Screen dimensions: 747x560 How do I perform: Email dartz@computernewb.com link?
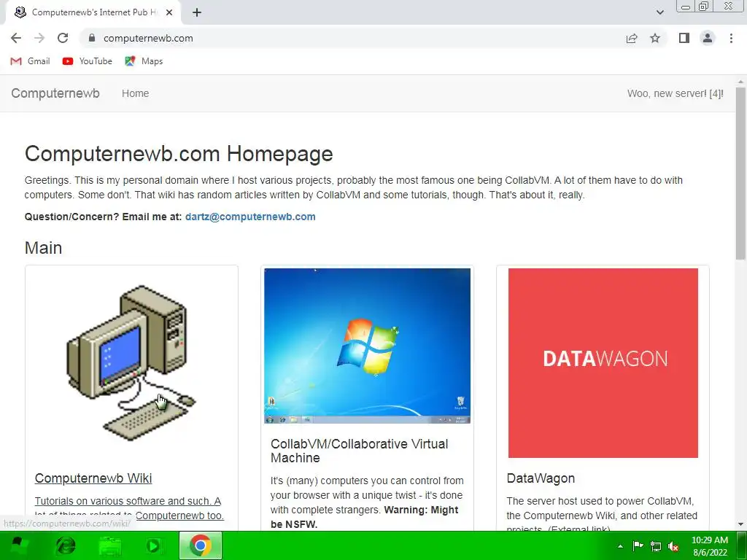click(x=250, y=217)
